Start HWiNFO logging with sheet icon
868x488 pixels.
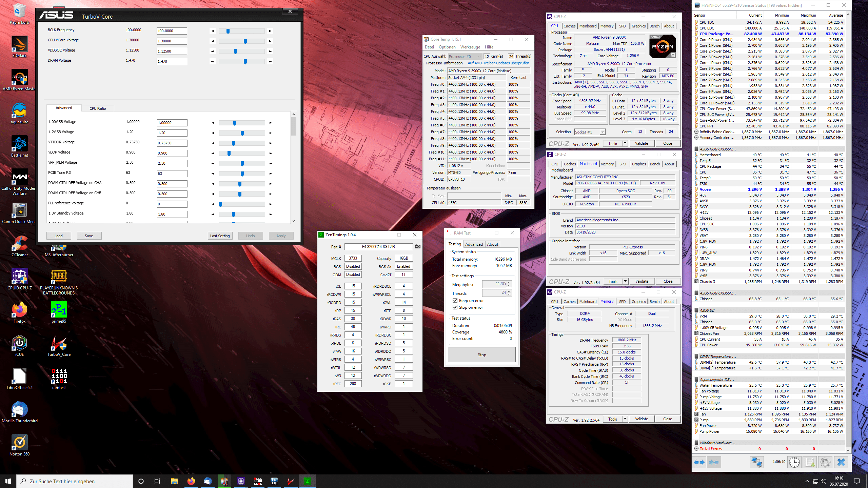click(x=810, y=462)
